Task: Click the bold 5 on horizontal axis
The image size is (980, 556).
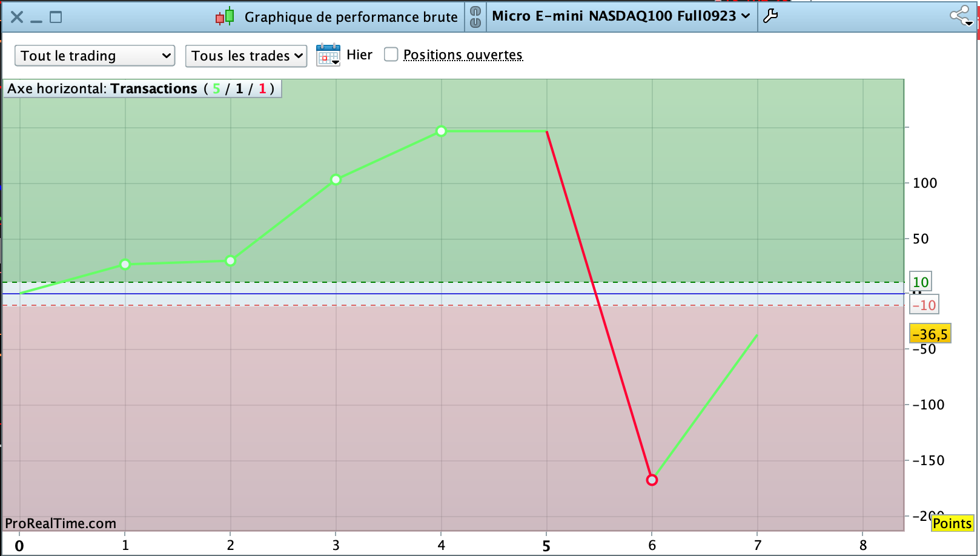Action: 546,546
